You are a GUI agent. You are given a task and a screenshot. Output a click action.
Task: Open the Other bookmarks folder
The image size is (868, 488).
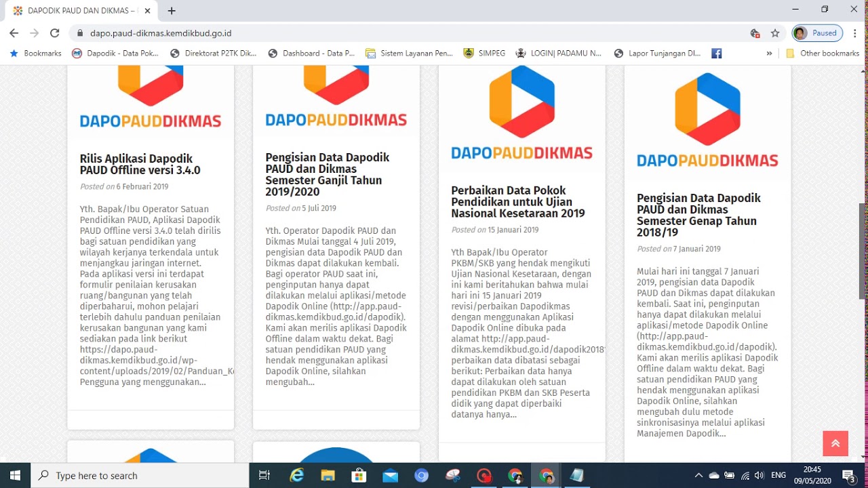823,53
